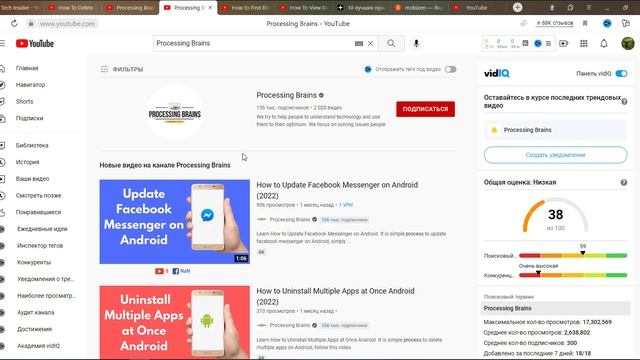
Task: Toggle the Панель vidIQ switch
Action: 621,73
